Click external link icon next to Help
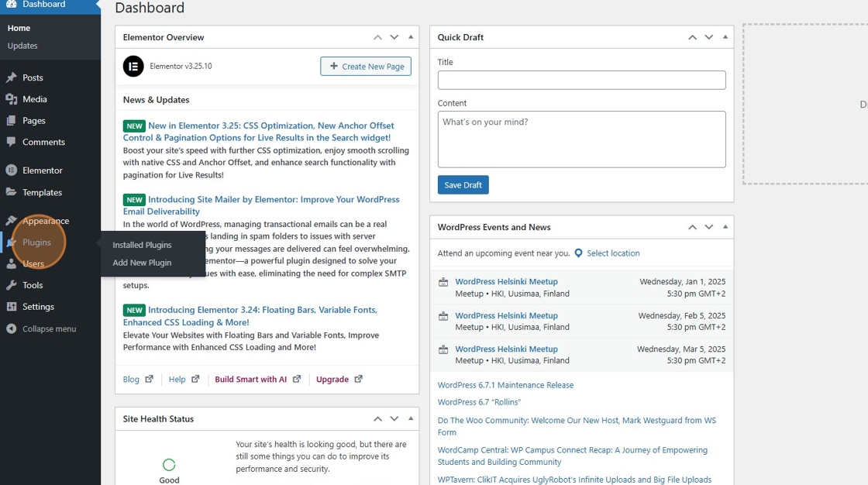868x485 pixels. [195, 380]
